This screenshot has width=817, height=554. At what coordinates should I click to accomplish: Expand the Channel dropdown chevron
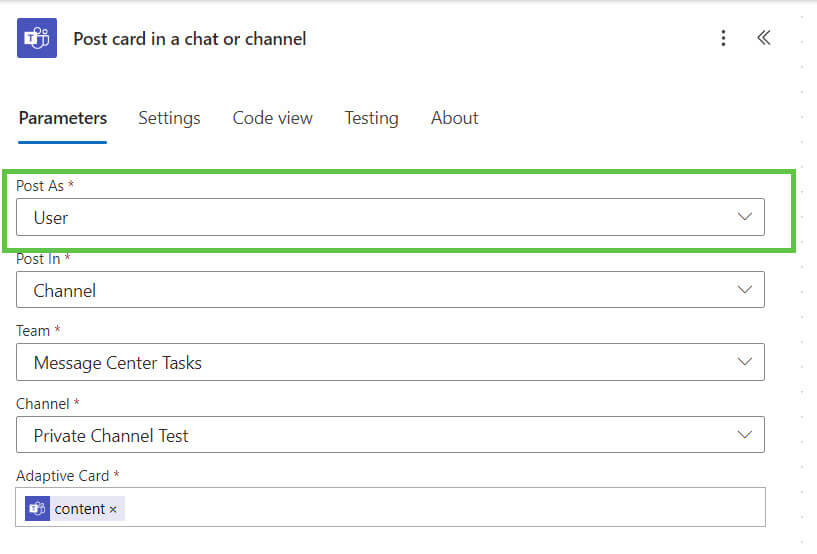pos(745,435)
